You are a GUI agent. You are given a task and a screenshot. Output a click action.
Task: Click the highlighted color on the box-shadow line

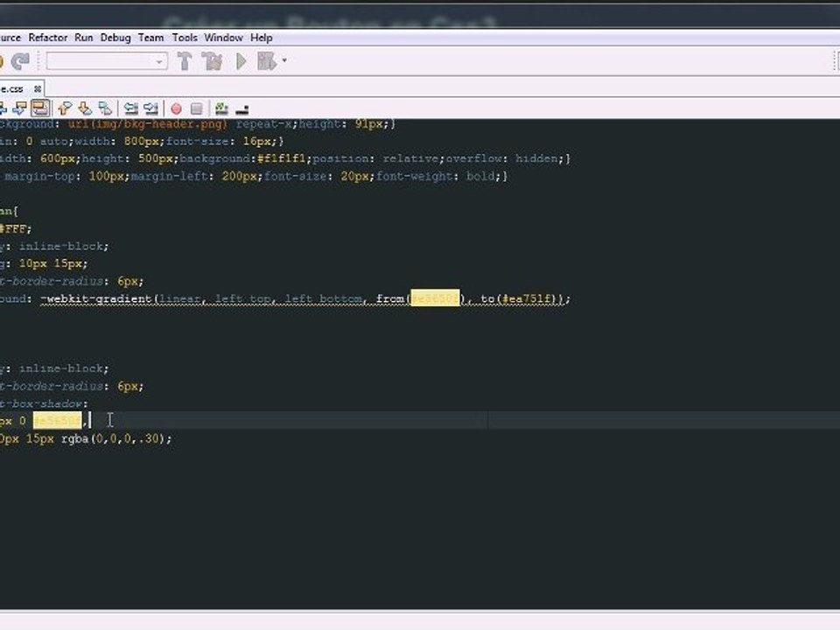(58, 421)
